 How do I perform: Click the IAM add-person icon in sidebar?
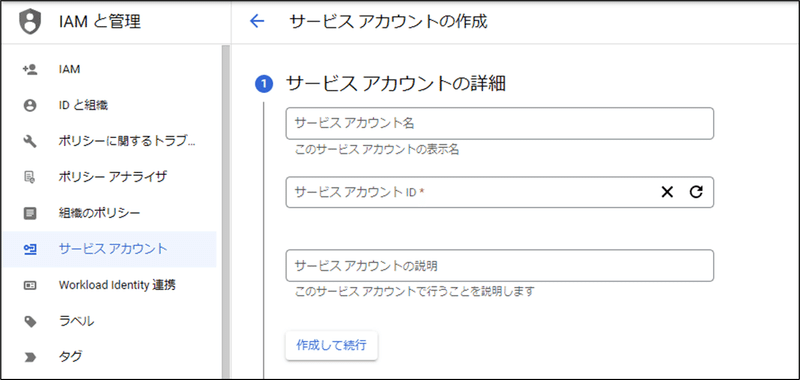point(30,69)
